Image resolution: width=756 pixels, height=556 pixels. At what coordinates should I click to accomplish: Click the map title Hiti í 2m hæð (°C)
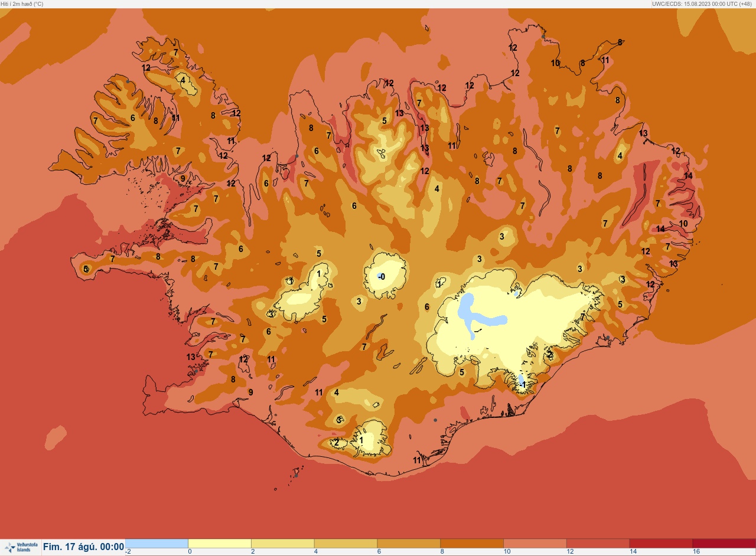(x=22, y=4)
